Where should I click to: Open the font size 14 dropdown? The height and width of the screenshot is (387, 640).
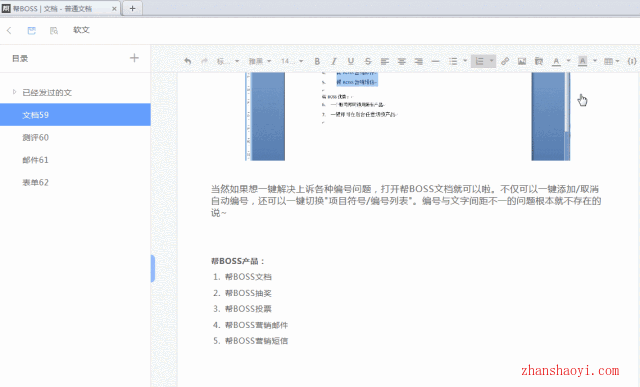(x=292, y=61)
